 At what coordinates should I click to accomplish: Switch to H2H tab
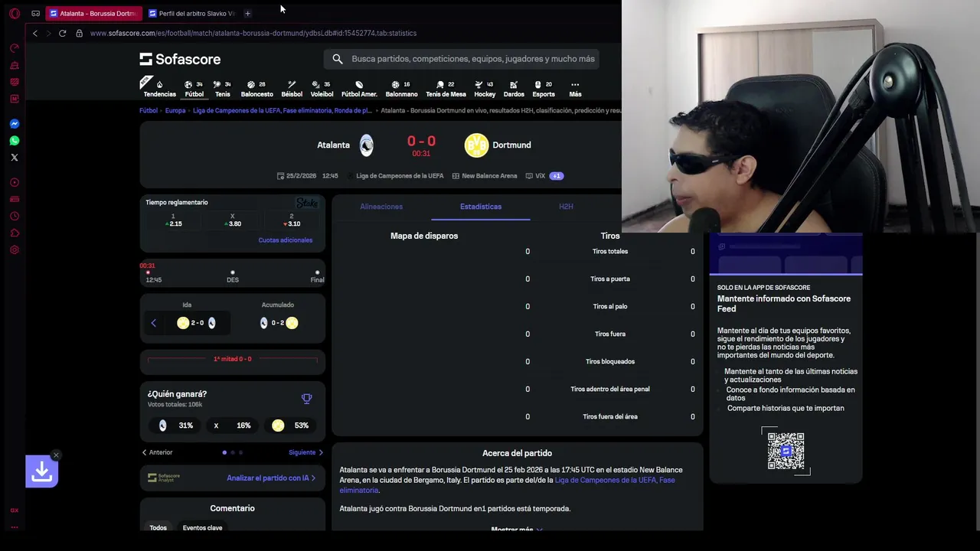coord(566,207)
